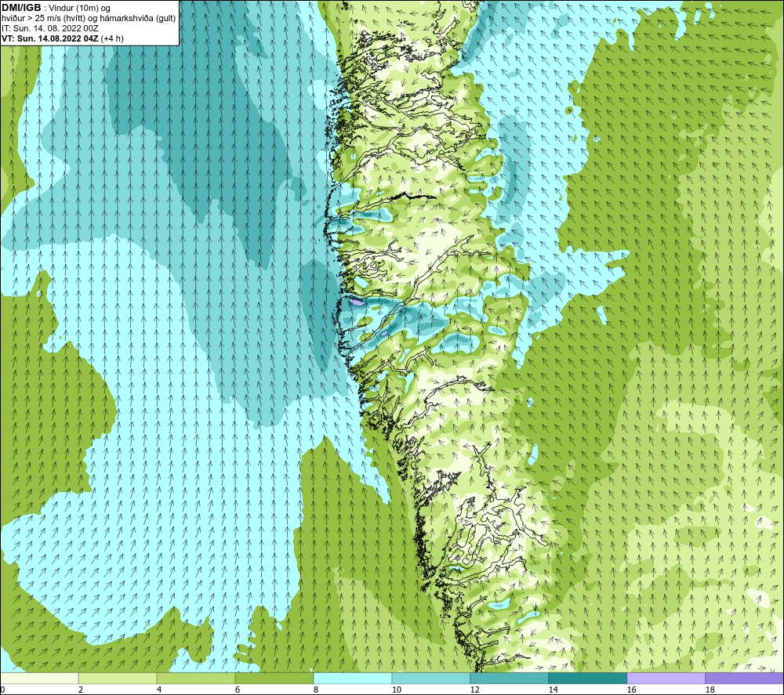Select the dark teal 14–16 legend swatch
Viewport: 784px width, 695px height.
tap(587, 678)
